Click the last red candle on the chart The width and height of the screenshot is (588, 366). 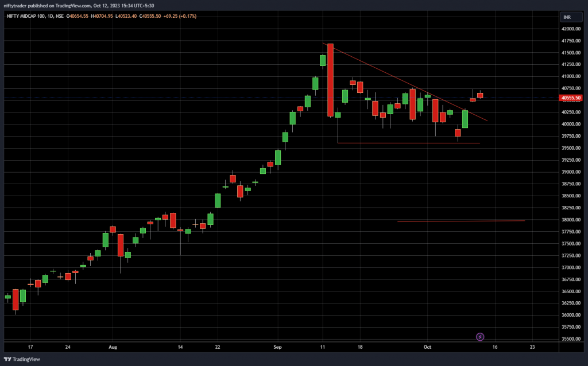480,95
